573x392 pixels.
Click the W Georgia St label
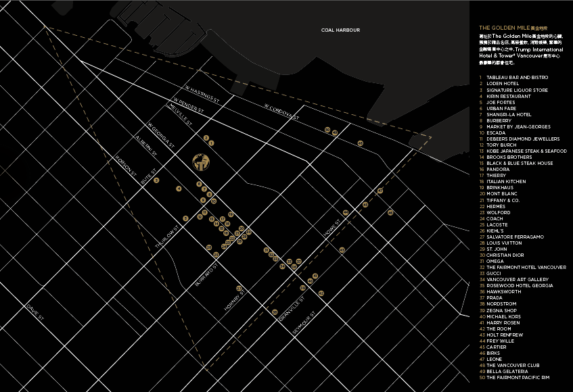point(161,135)
